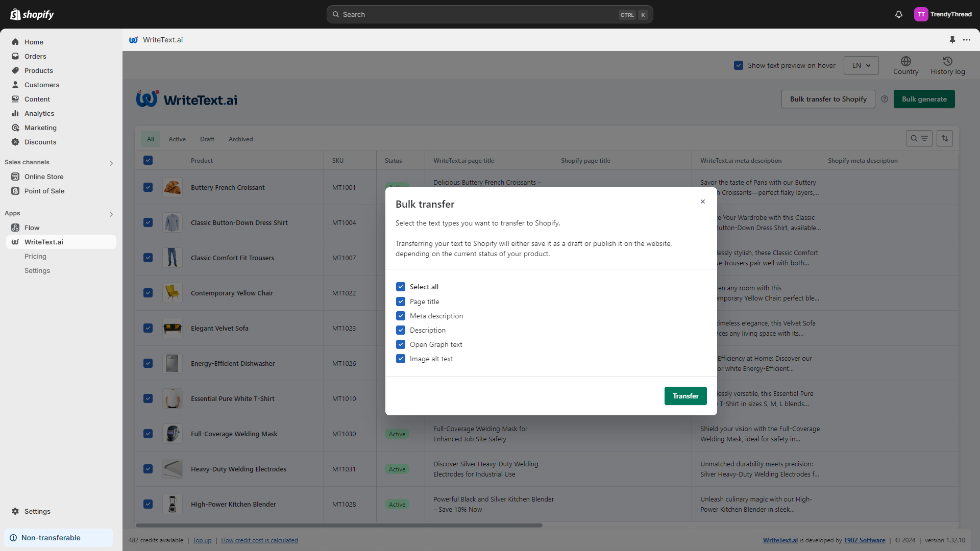This screenshot has height=551, width=980.
Task: Open the app's more options menu
Action: point(967,40)
